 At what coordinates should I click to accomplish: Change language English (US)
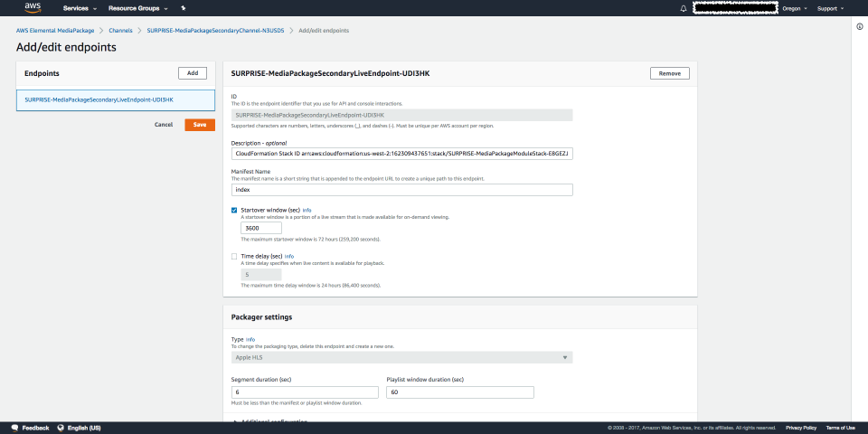point(84,428)
